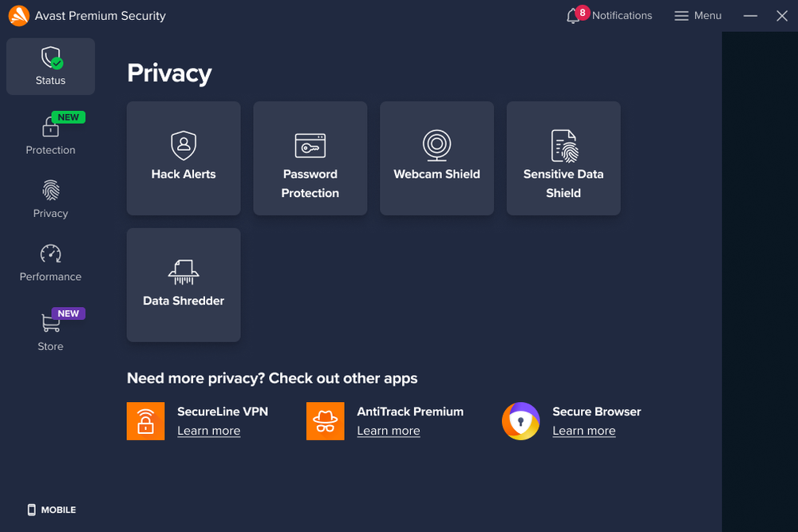Screen dimensions: 798x532
Task: Open the Password Protection tile
Action: coord(310,158)
